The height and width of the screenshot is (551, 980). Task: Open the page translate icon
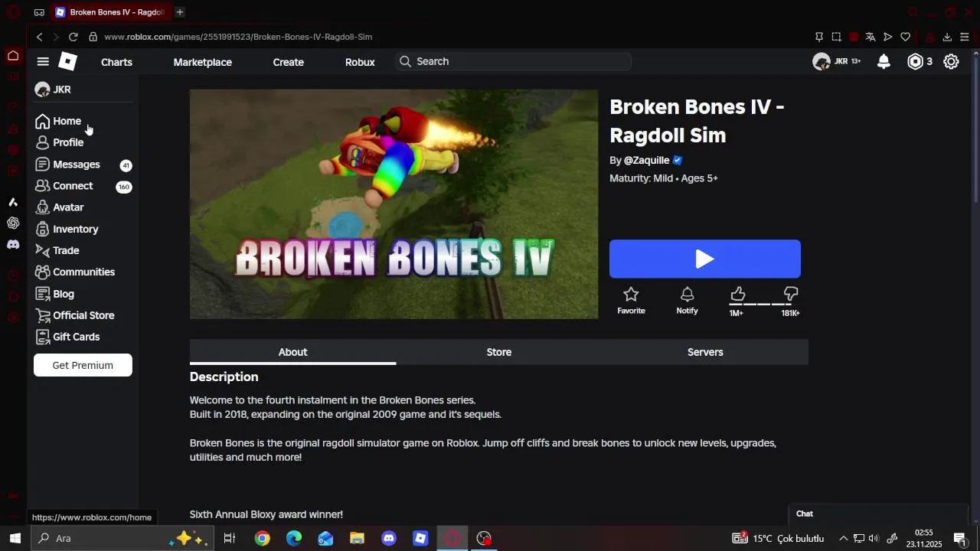pyautogui.click(x=871, y=37)
